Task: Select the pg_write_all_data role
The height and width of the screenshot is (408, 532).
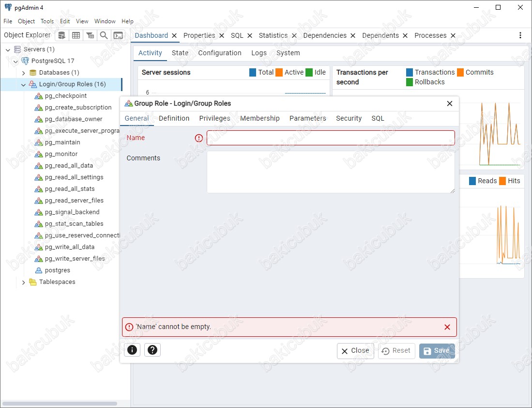Action: pos(70,247)
